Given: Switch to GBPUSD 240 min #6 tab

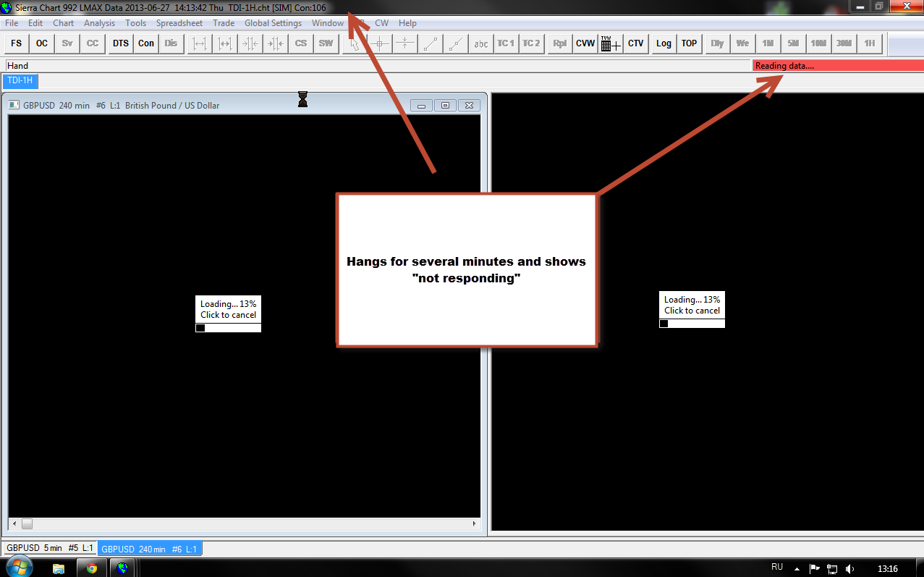Looking at the screenshot, I should pos(150,549).
